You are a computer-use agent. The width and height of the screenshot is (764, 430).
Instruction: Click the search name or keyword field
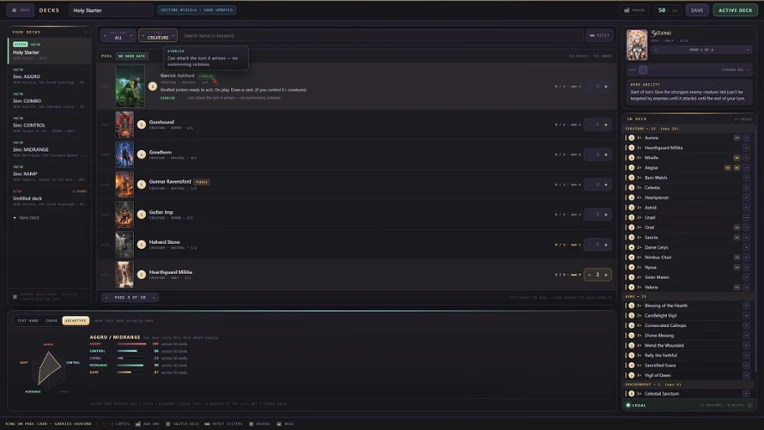click(382, 36)
